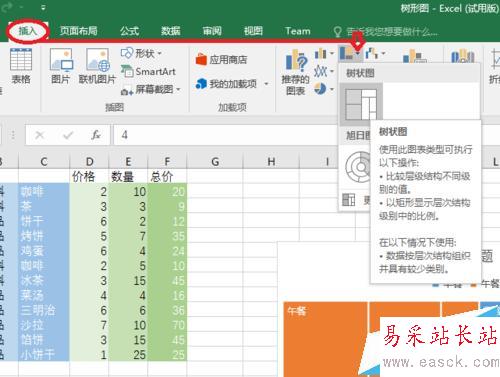Viewport: 500px width, 377px height.
Task: Select the column E header
Action: (x=128, y=162)
